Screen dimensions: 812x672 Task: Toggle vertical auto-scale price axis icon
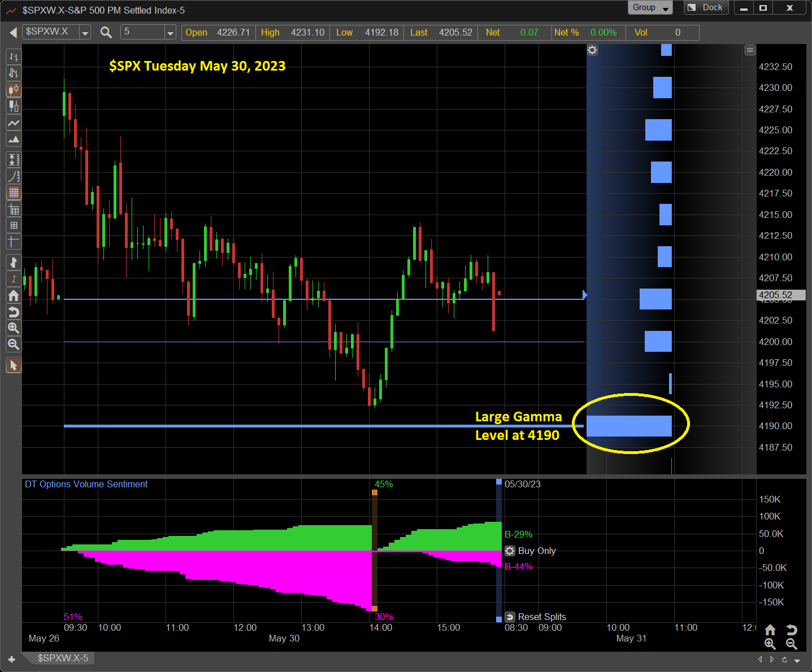14,160
